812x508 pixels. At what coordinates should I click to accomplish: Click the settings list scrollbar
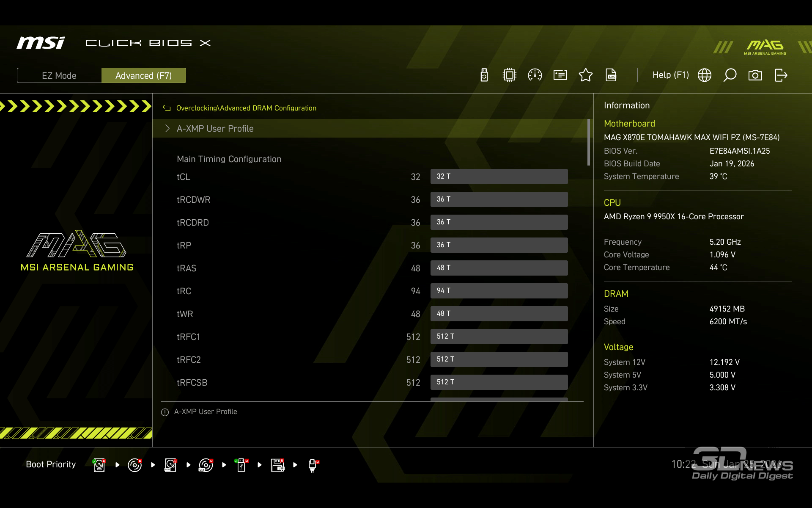(588, 143)
